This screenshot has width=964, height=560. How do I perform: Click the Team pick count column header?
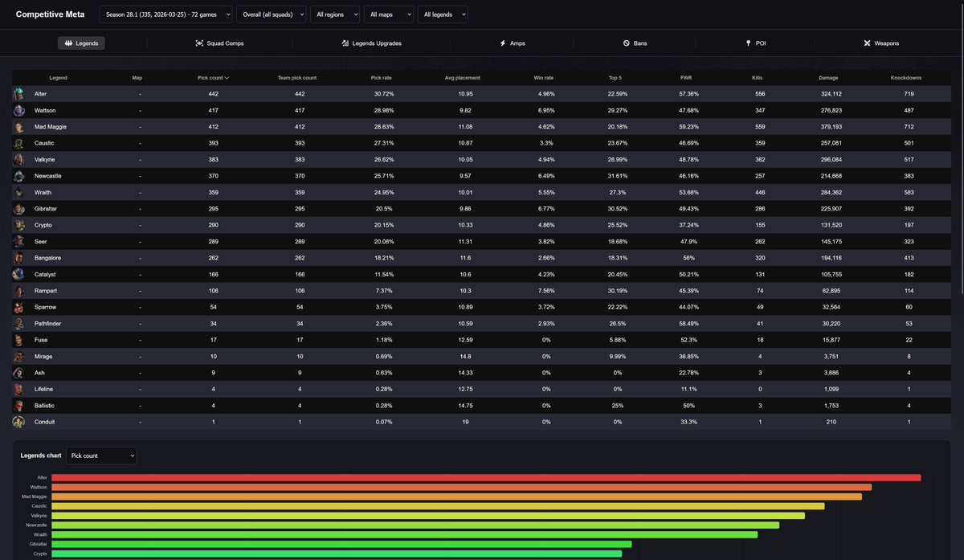click(297, 78)
